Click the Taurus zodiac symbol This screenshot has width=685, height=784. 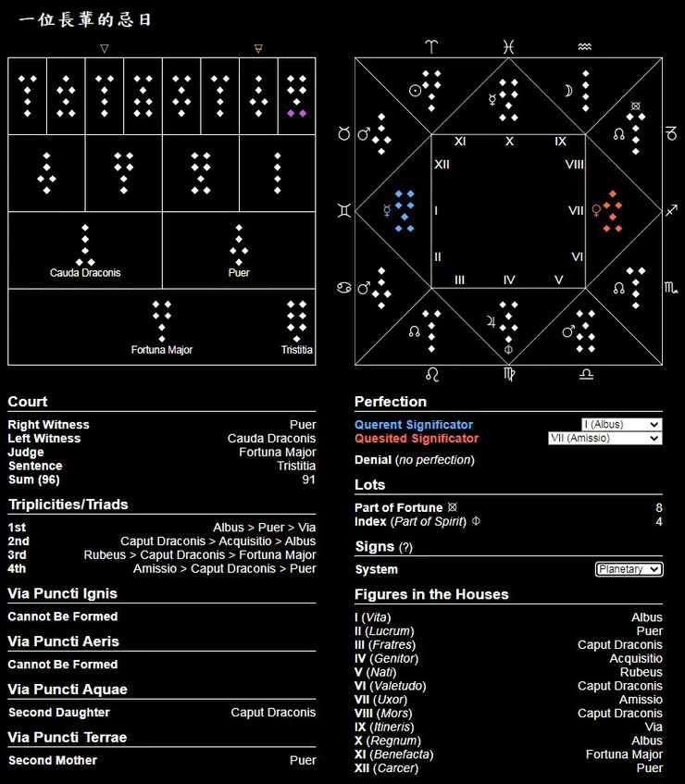(344, 133)
